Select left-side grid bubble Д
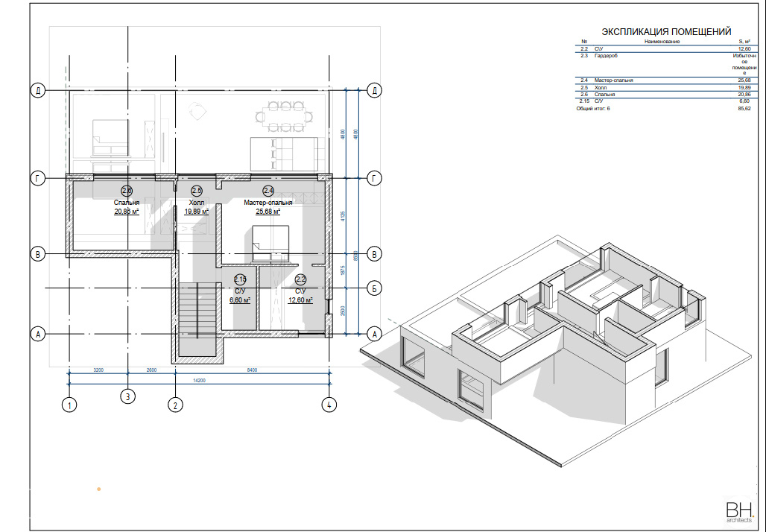Screen dimensions: 766x532 37,91
